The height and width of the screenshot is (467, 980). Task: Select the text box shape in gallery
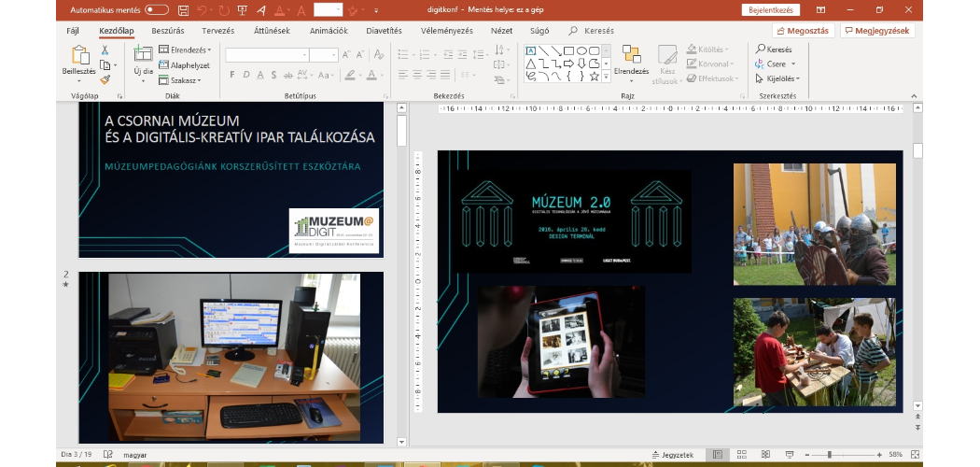click(x=530, y=50)
